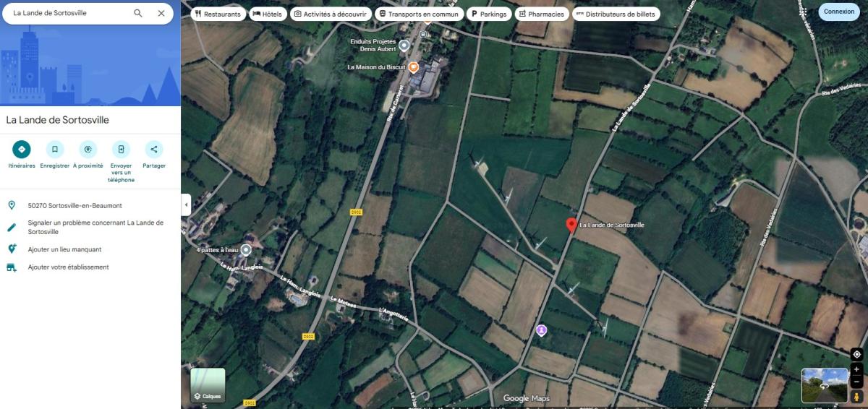868x409 pixels.
Task: Click Ajouter un lieu manquant
Action: [x=64, y=249]
